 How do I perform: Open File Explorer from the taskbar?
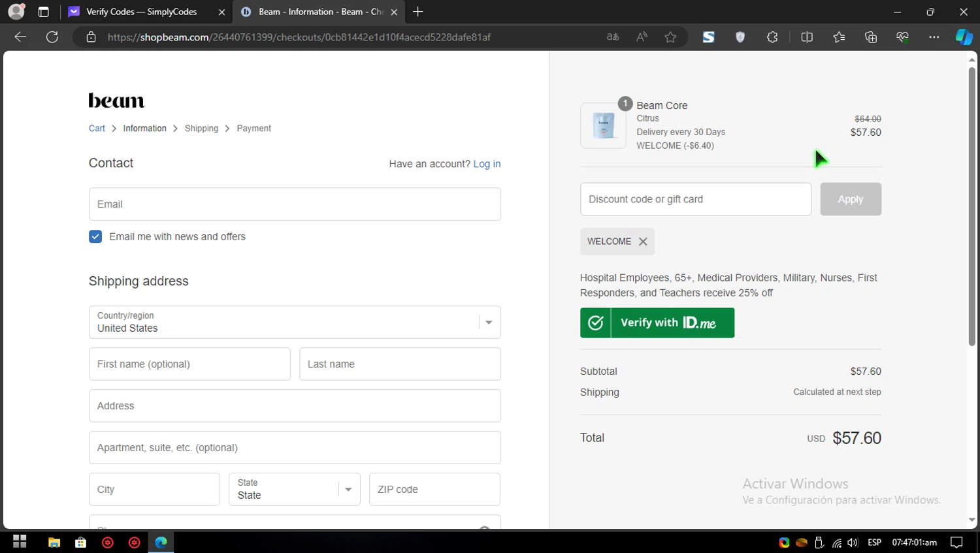click(54, 542)
